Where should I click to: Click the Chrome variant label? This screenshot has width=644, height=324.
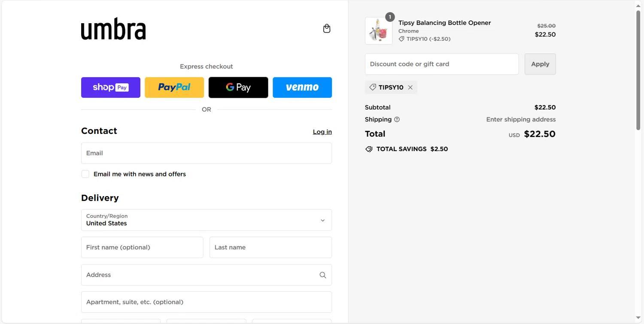click(408, 31)
